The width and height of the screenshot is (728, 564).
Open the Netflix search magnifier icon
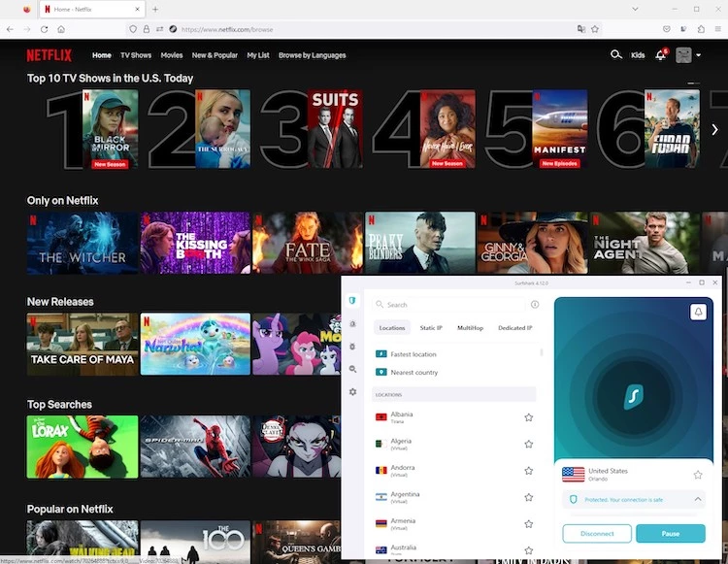tap(615, 54)
